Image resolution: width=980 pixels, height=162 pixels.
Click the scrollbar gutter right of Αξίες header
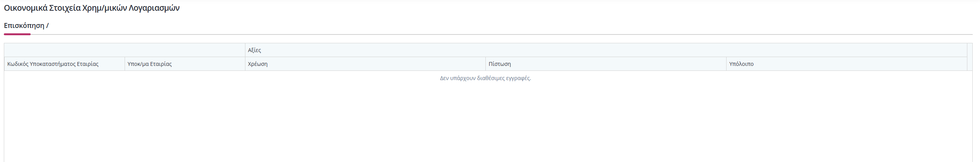coord(970,50)
